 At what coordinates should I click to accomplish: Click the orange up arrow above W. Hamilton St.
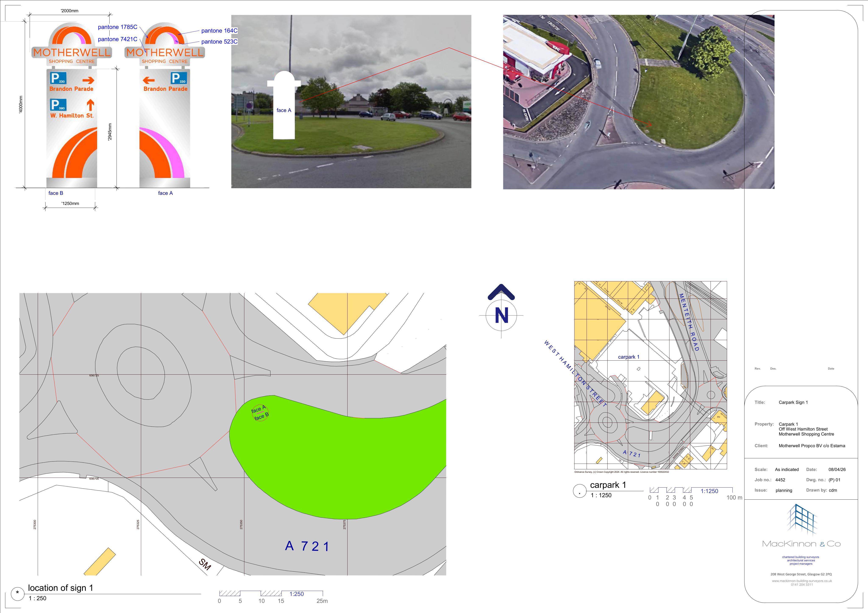(x=90, y=105)
